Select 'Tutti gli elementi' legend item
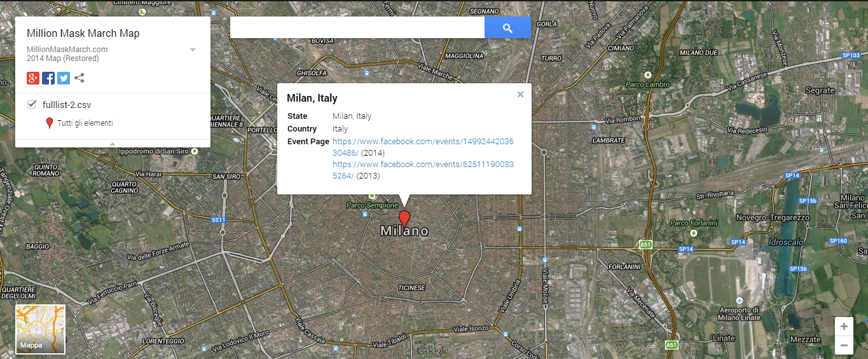The height and width of the screenshot is (359, 868). pyautogui.click(x=85, y=123)
